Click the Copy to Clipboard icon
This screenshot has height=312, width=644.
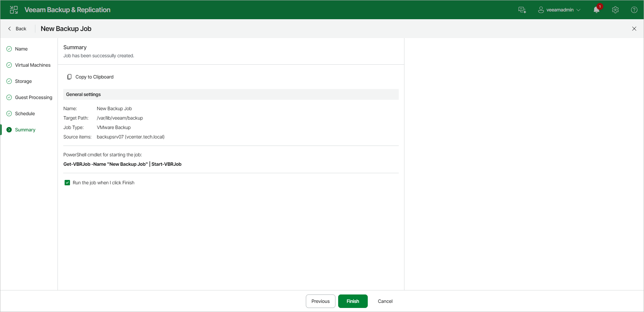(x=69, y=77)
